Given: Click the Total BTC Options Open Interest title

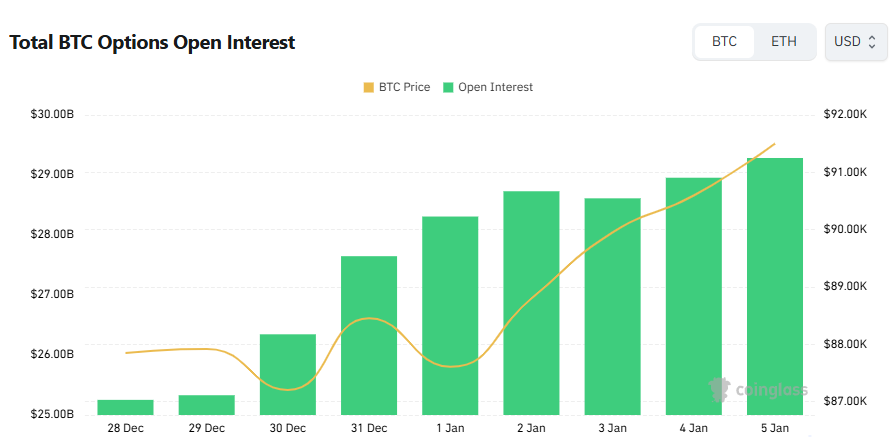Looking at the screenshot, I should tap(152, 42).
